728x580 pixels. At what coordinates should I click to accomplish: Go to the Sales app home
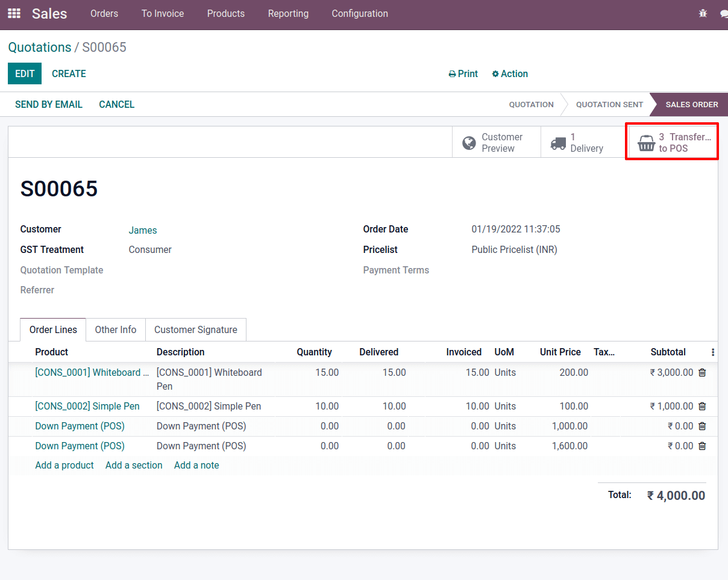click(x=49, y=13)
